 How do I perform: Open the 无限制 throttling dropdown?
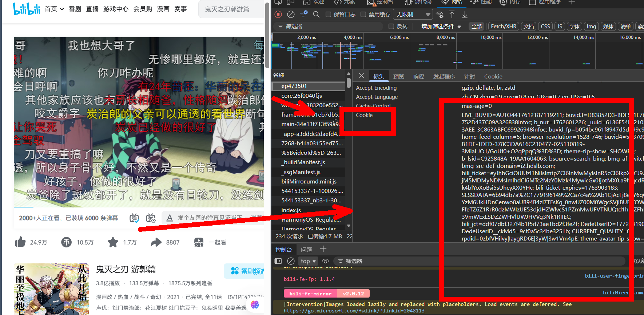pos(413,15)
